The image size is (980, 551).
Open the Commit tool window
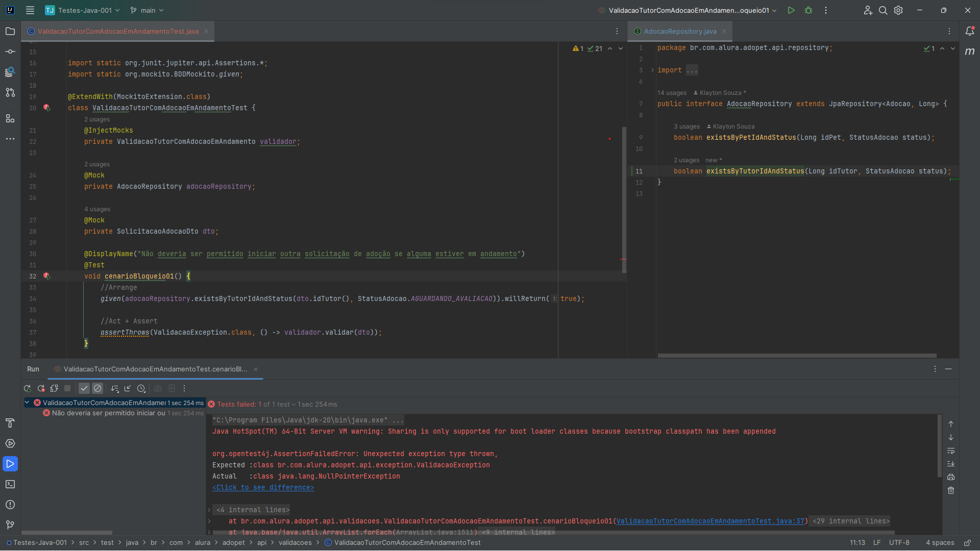10,52
